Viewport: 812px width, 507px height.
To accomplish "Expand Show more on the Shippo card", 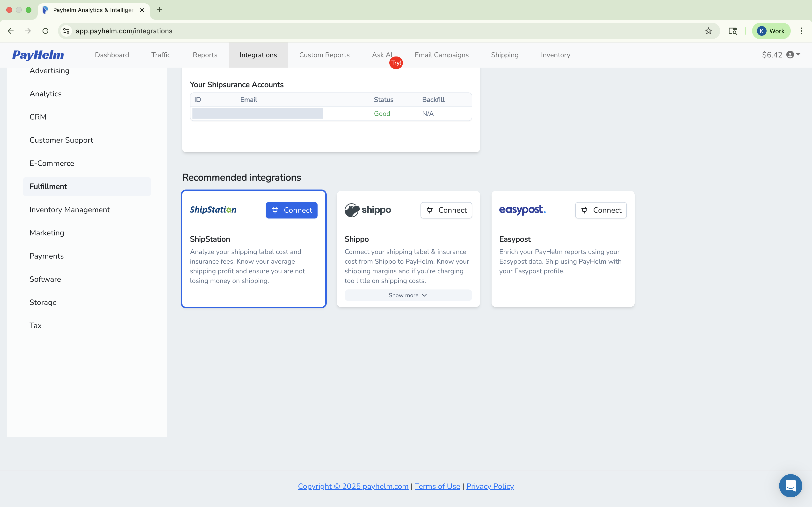I will pos(407,295).
